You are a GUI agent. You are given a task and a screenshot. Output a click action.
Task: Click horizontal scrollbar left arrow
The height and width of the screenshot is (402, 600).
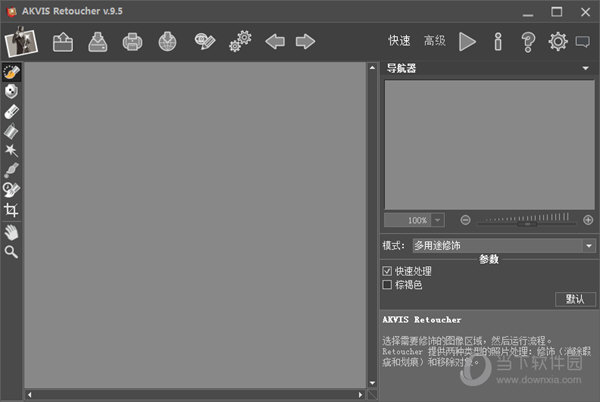29,395
